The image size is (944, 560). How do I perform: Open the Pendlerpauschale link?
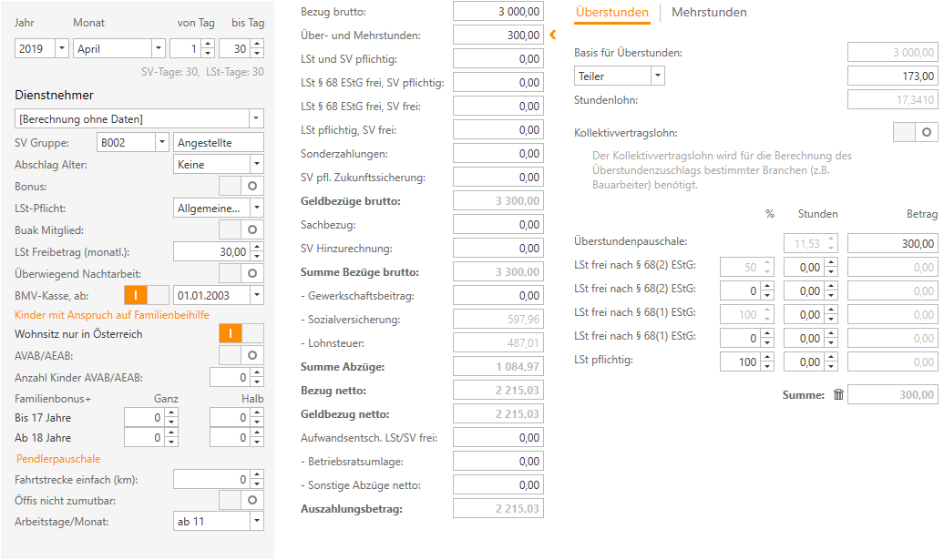click(x=58, y=458)
